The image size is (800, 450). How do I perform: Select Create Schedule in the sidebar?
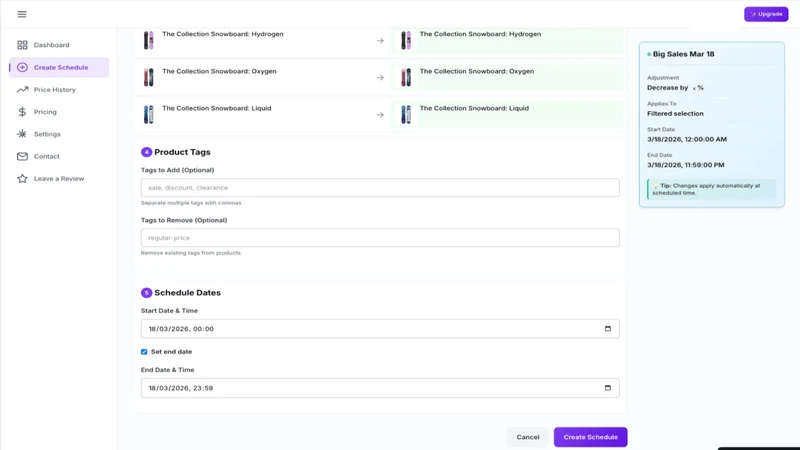61,67
